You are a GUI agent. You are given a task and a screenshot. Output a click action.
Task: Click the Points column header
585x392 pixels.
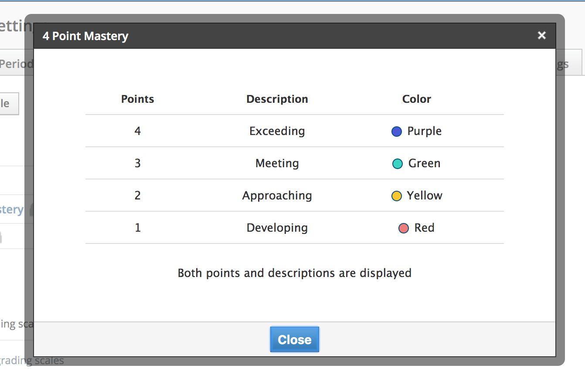coord(137,99)
